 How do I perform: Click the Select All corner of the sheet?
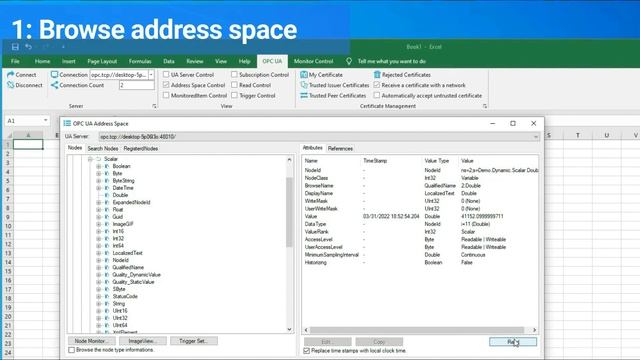[9, 135]
